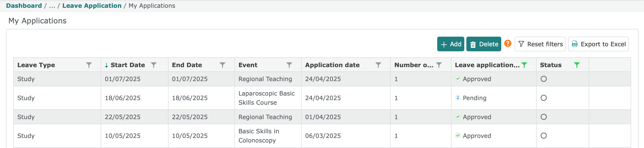644x148 pixels.
Task: Select the radio for the 22/05/2025 row
Action: tap(543, 117)
